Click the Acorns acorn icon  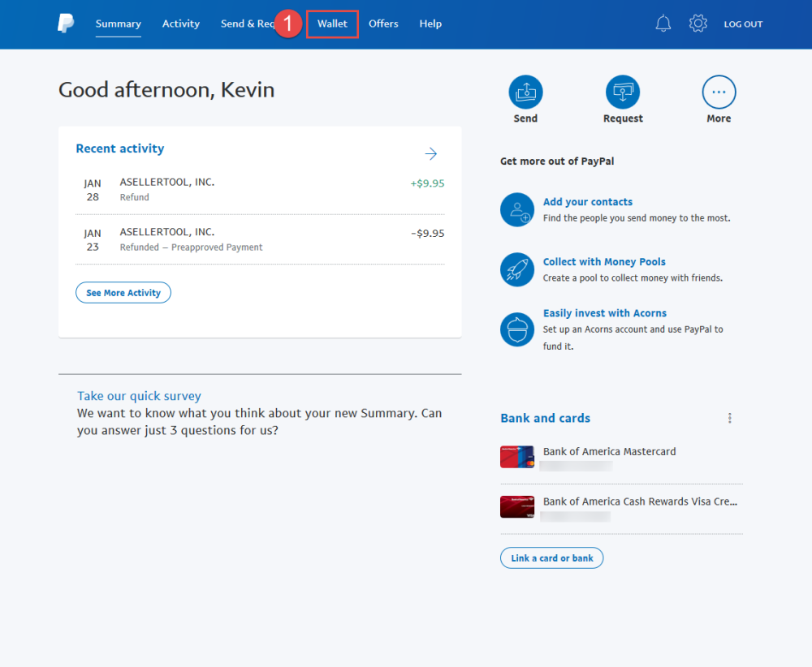(516, 329)
